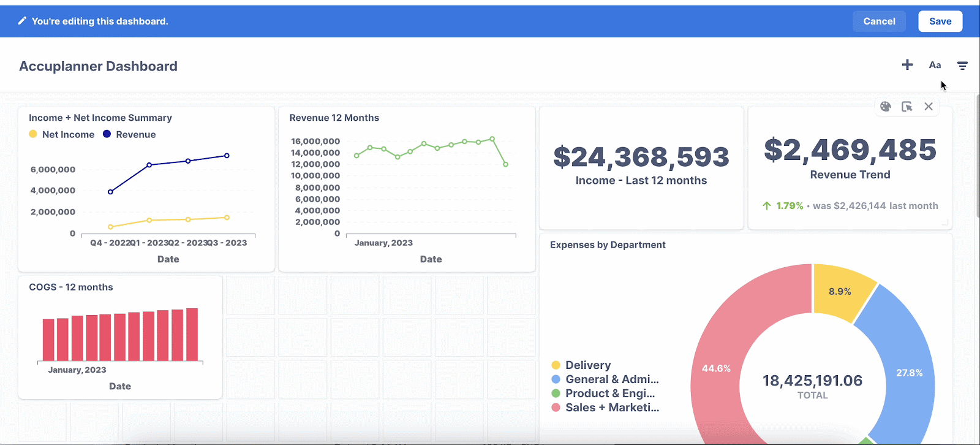Screen dimensions: 980x445
Task: Click the 1.79% increase indicator
Action: coord(783,206)
